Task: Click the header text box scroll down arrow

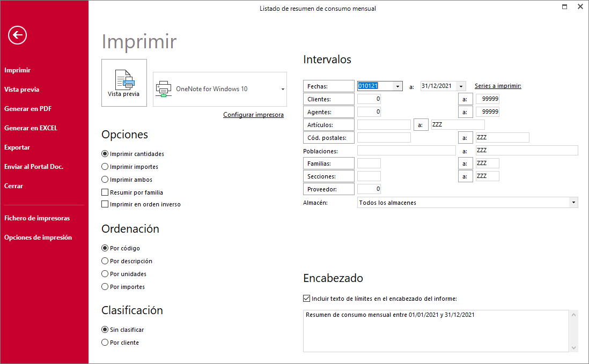Action: pos(573,348)
